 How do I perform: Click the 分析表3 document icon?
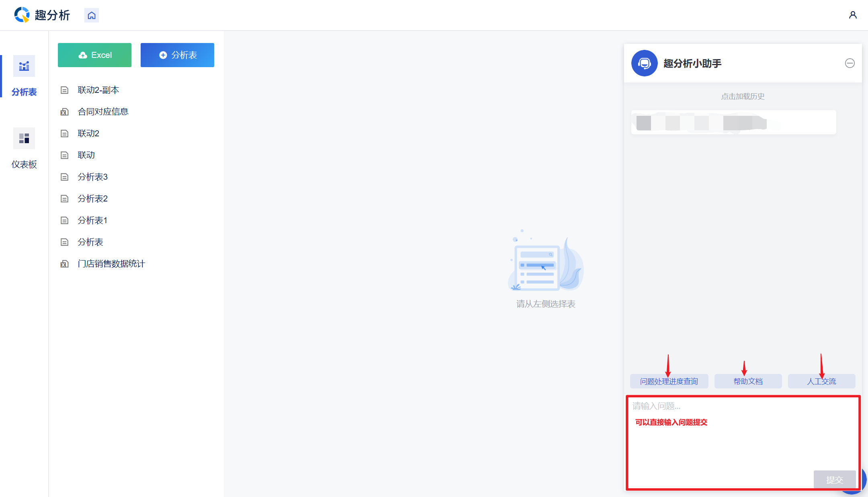point(64,177)
